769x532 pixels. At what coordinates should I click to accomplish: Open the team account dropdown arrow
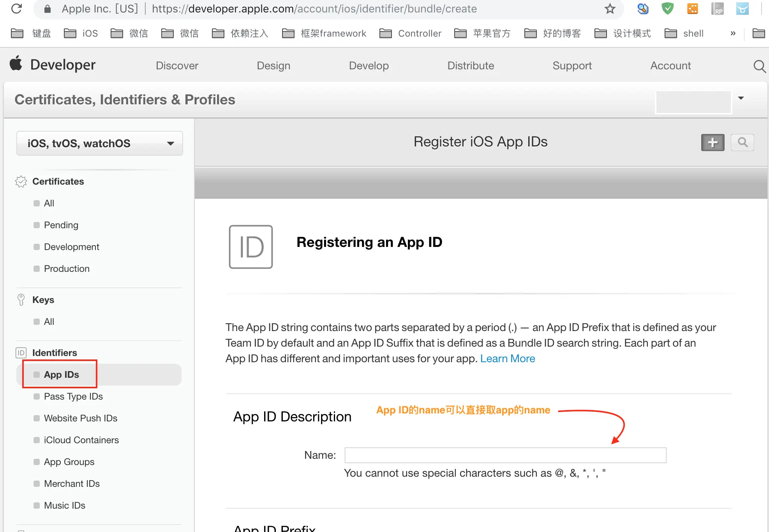tap(741, 98)
